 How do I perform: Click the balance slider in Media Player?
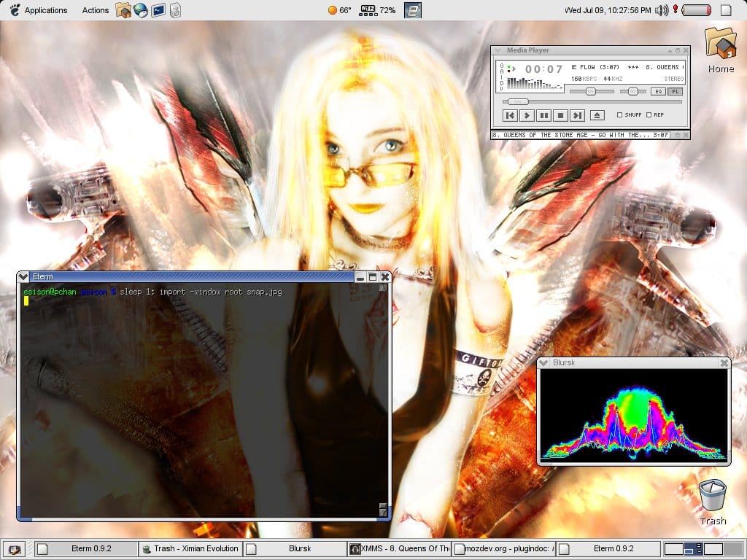(x=632, y=91)
